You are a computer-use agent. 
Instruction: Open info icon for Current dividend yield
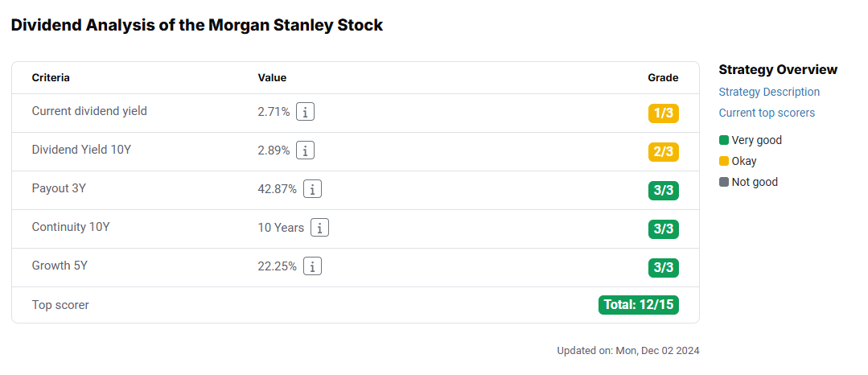[x=305, y=112]
